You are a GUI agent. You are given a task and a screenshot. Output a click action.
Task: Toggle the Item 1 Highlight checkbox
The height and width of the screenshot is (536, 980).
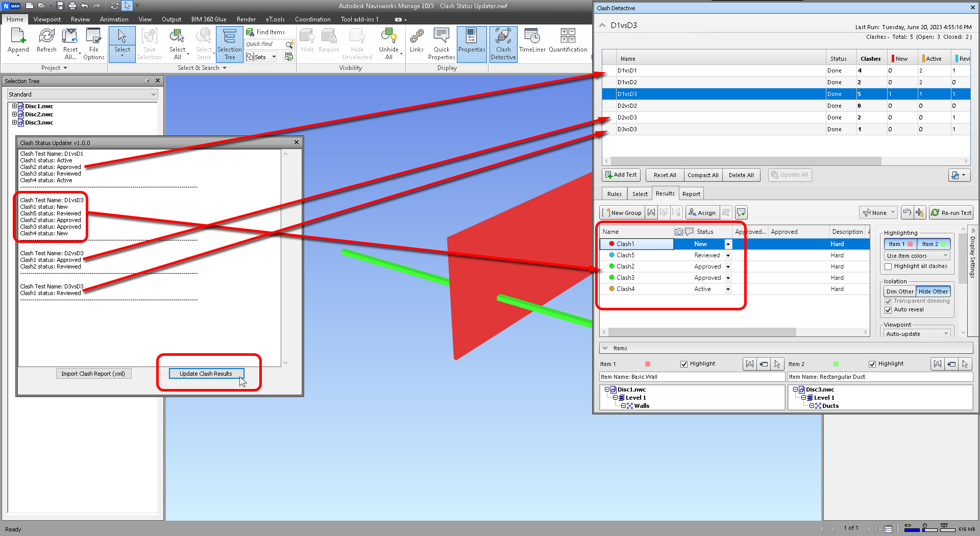point(684,364)
